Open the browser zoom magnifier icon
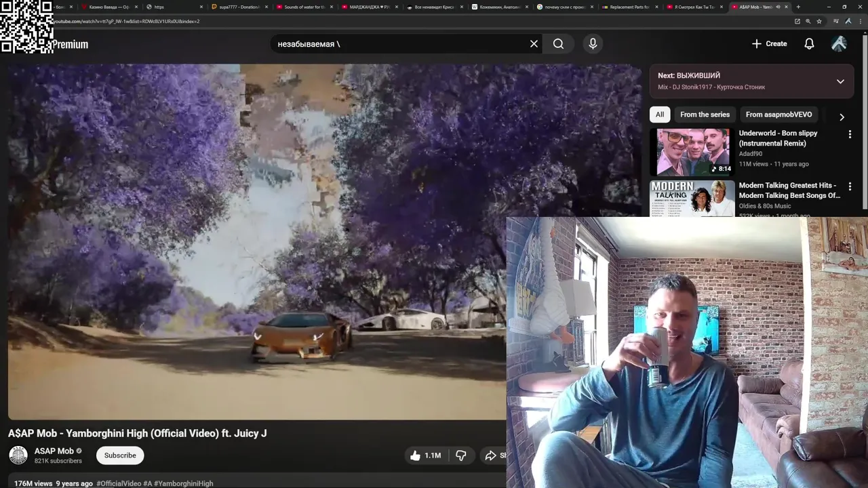868x488 pixels. tap(808, 21)
